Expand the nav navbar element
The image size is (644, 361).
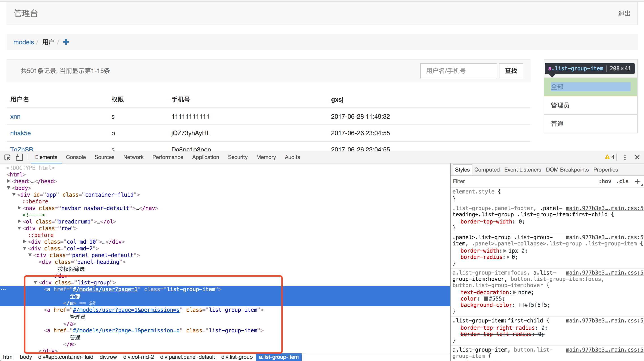coord(19,208)
